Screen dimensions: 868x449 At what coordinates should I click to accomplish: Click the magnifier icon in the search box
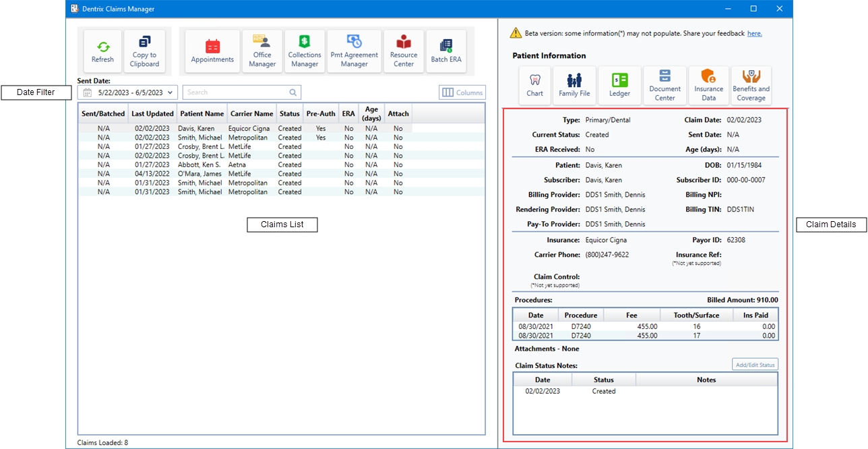coord(293,92)
